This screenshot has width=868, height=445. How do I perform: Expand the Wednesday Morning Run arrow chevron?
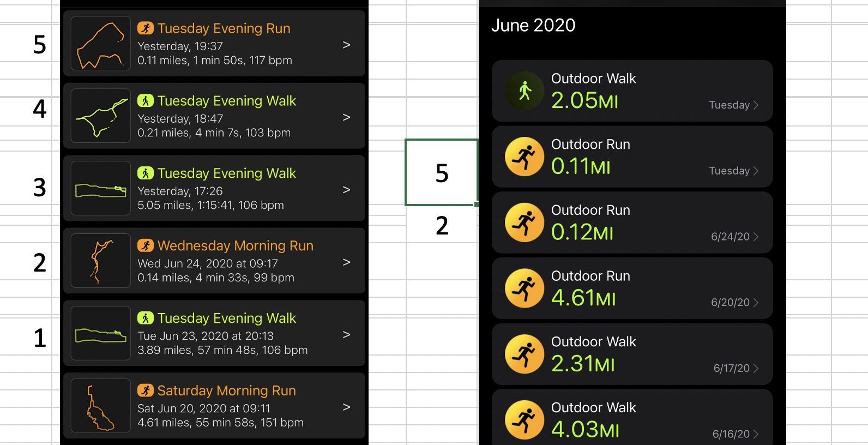pos(346,262)
